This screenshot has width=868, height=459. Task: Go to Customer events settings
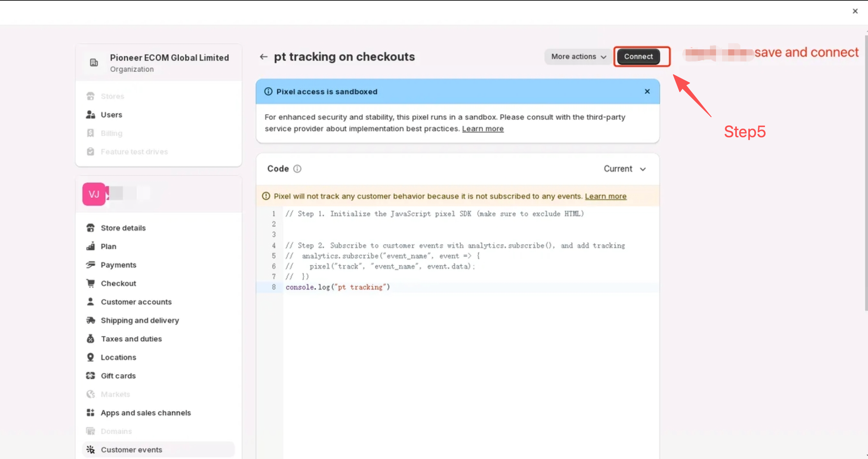pos(131,450)
